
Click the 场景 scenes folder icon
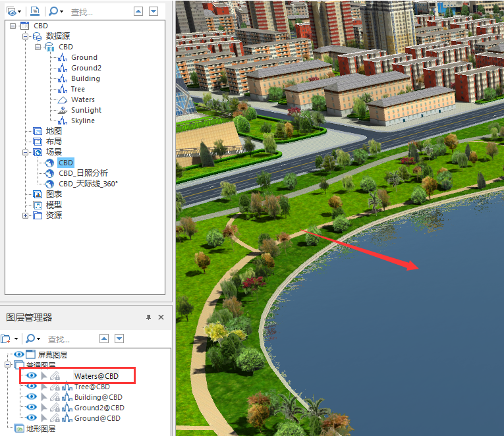click(38, 152)
